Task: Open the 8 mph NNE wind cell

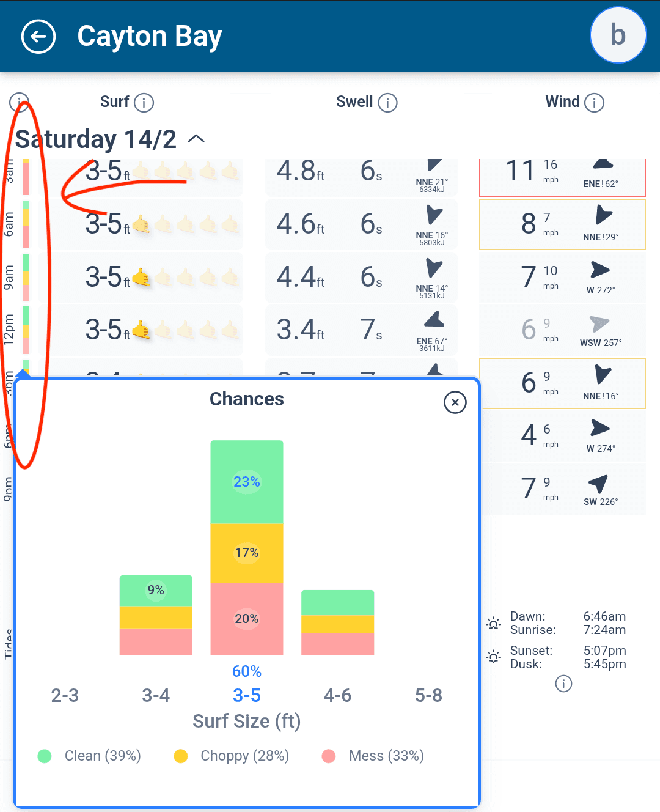Action: 562,224
